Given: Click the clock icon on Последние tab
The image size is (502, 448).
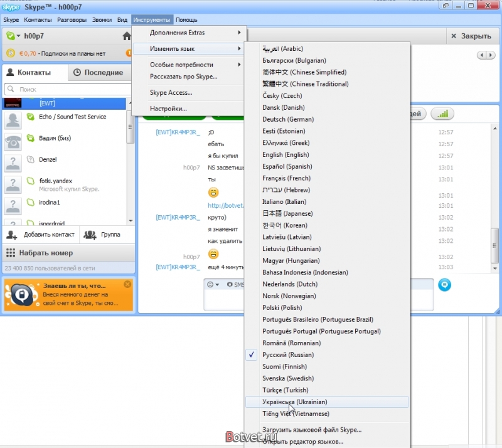Looking at the screenshot, I should point(77,72).
